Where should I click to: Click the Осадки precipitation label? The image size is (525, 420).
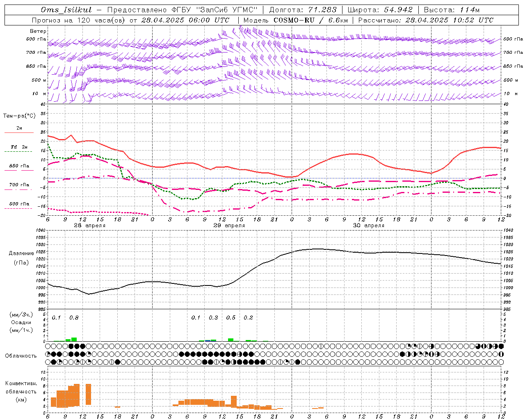pos(21,322)
